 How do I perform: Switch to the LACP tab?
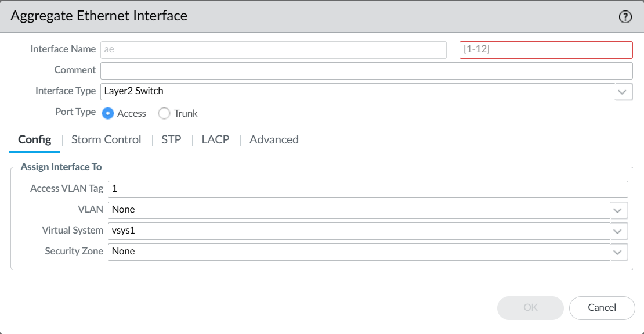coord(216,139)
